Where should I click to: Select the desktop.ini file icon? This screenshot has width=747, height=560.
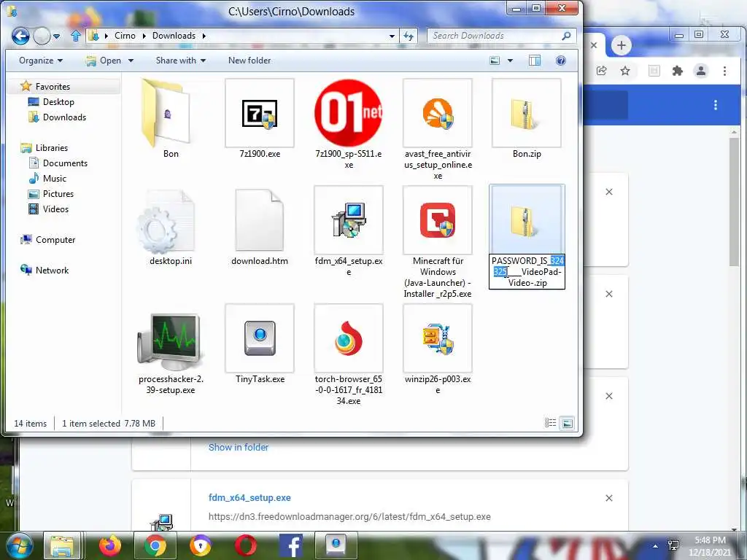(x=166, y=220)
